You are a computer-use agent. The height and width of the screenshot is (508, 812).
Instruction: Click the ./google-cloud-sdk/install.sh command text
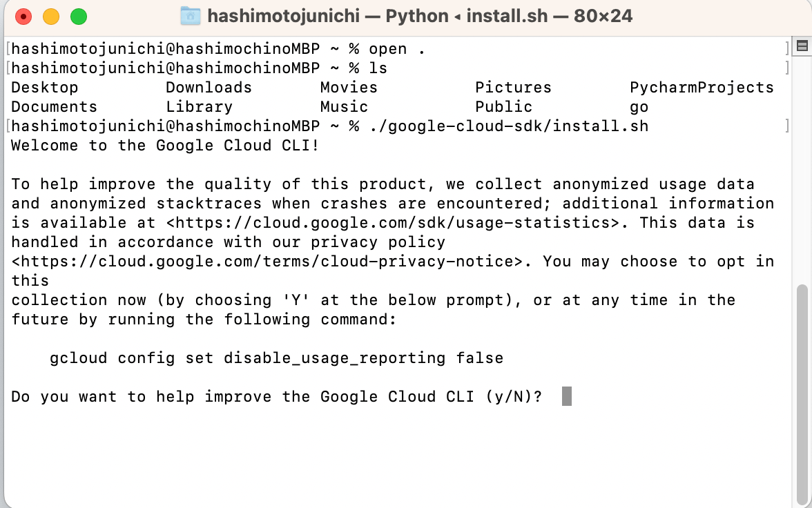[x=508, y=126]
